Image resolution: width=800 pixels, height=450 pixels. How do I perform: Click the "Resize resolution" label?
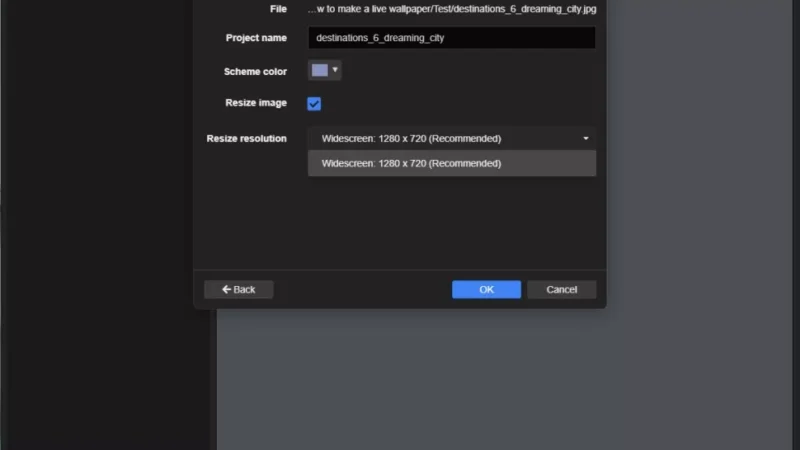[x=246, y=139]
